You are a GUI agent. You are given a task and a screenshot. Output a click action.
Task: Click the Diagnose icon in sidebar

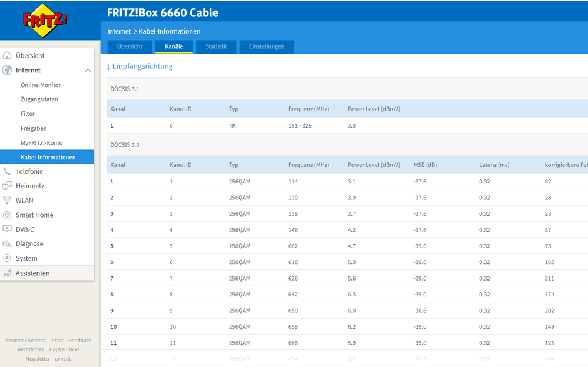(x=7, y=244)
